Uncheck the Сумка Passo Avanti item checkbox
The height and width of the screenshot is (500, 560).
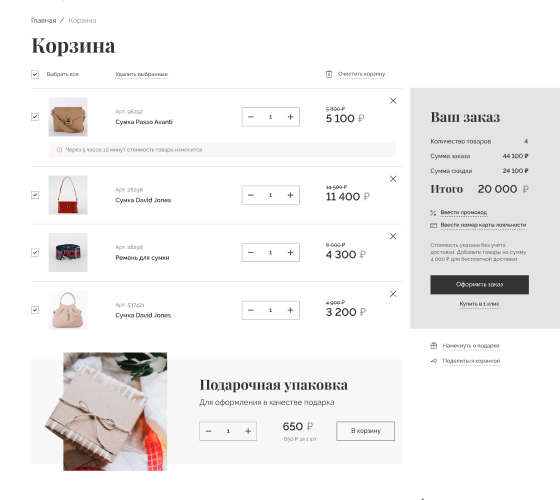(x=35, y=117)
